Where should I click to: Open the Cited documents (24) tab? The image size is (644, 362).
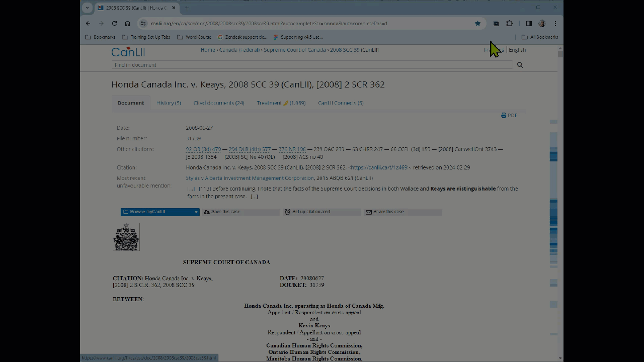click(219, 103)
